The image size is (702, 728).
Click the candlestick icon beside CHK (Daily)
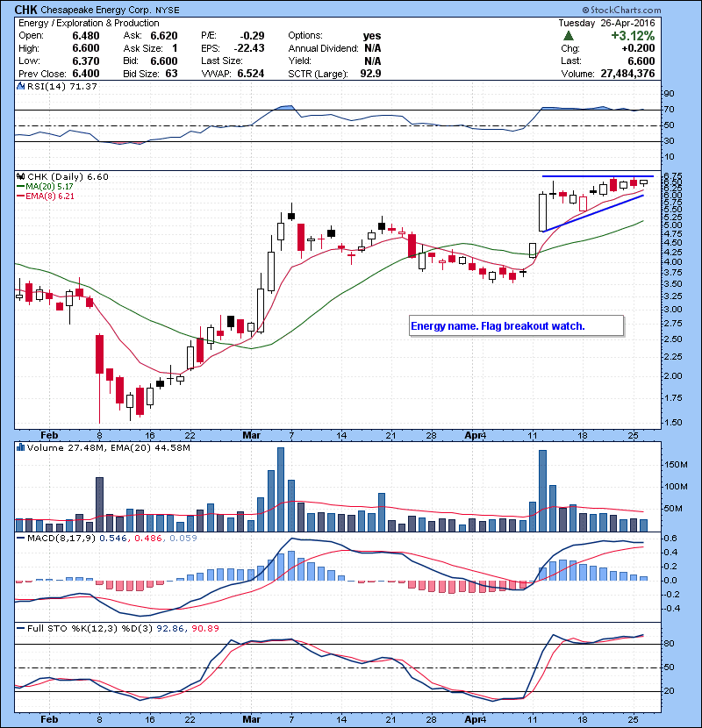(21, 176)
